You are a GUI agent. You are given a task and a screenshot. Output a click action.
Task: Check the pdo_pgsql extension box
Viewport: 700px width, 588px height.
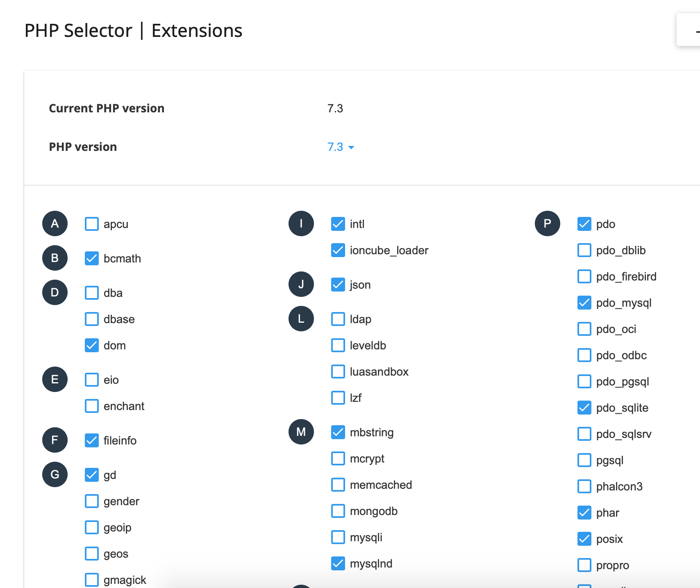tap(584, 381)
